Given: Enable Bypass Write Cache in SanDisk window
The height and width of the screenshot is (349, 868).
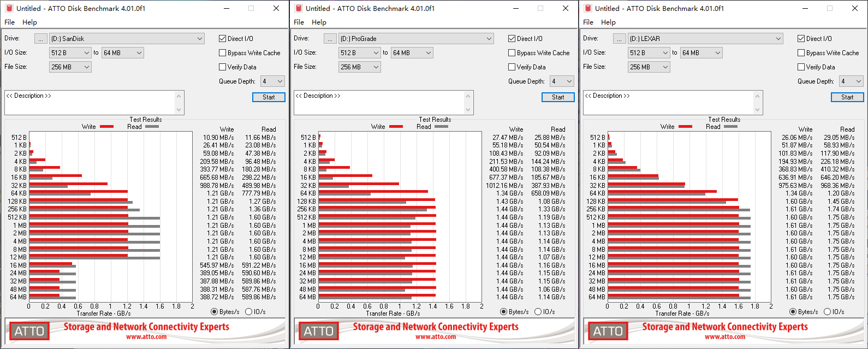Looking at the screenshot, I should [223, 53].
